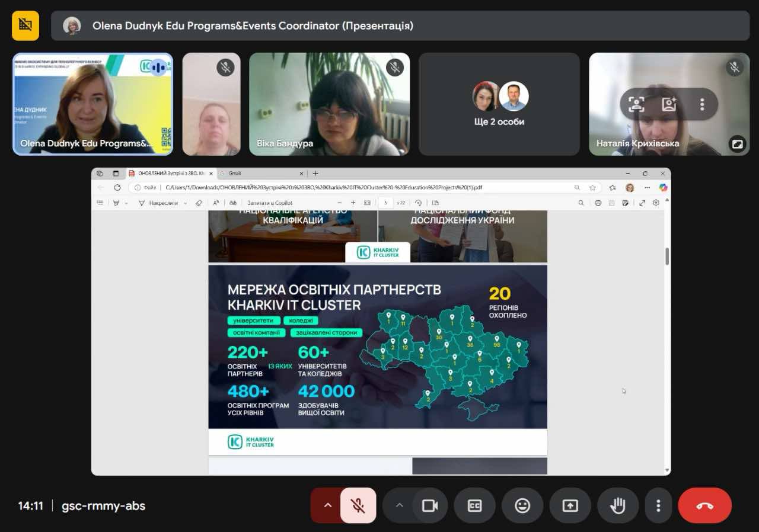Select the Olena Dudnyk presenter title bar
This screenshot has height=532, width=759.
click(x=400, y=25)
